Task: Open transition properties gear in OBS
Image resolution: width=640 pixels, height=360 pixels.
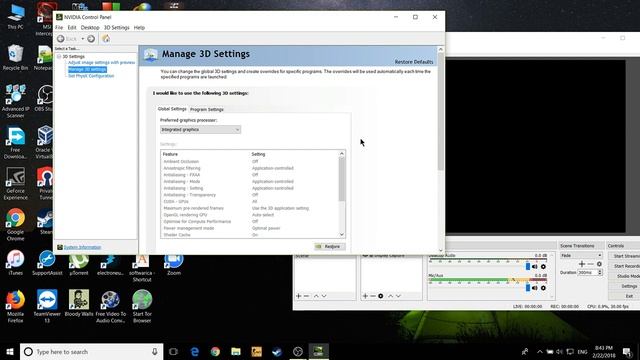Action: coord(599,264)
